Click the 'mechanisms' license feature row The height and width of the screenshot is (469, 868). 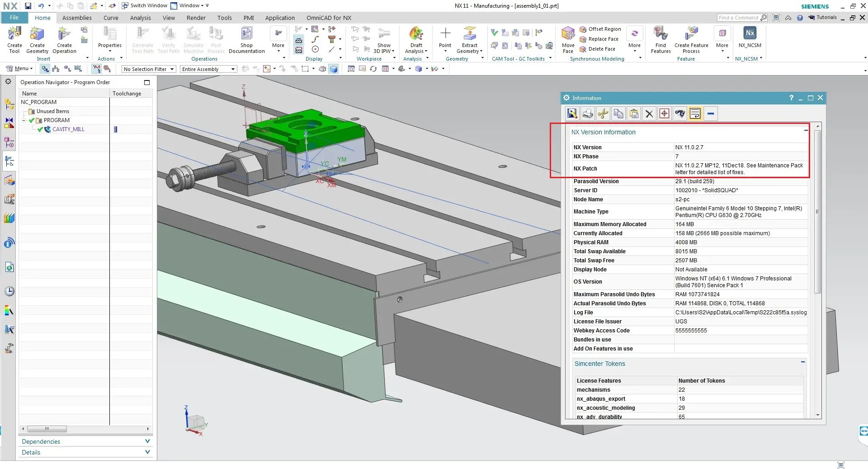[x=689, y=390]
